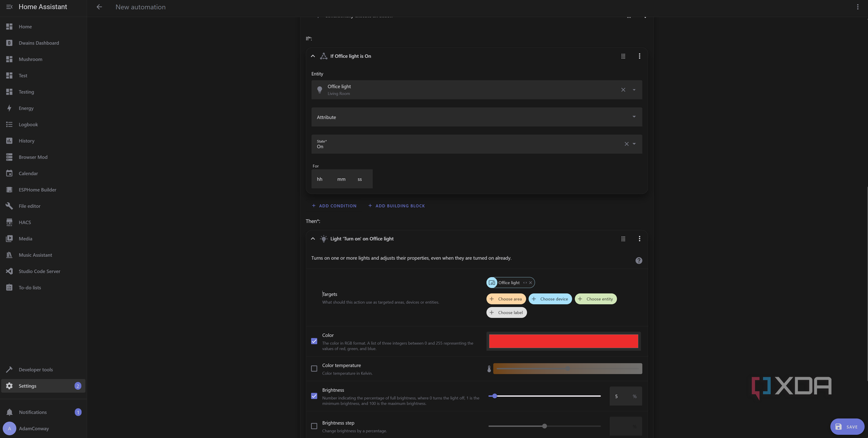Click Add Condition button

[334, 206]
